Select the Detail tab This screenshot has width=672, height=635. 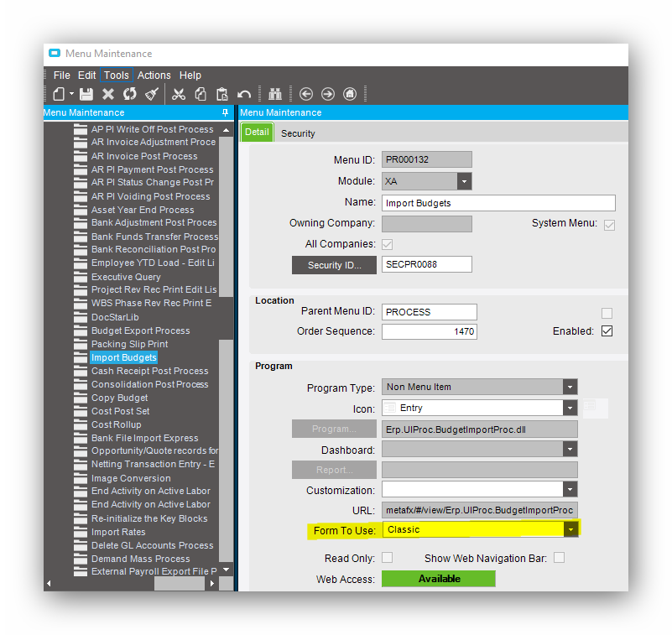[257, 132]
